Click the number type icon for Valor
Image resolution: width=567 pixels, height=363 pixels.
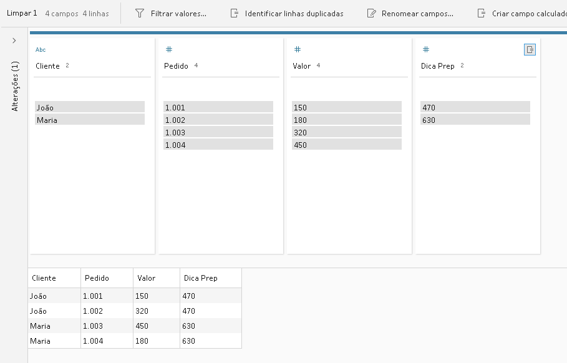tap(297, 49)
